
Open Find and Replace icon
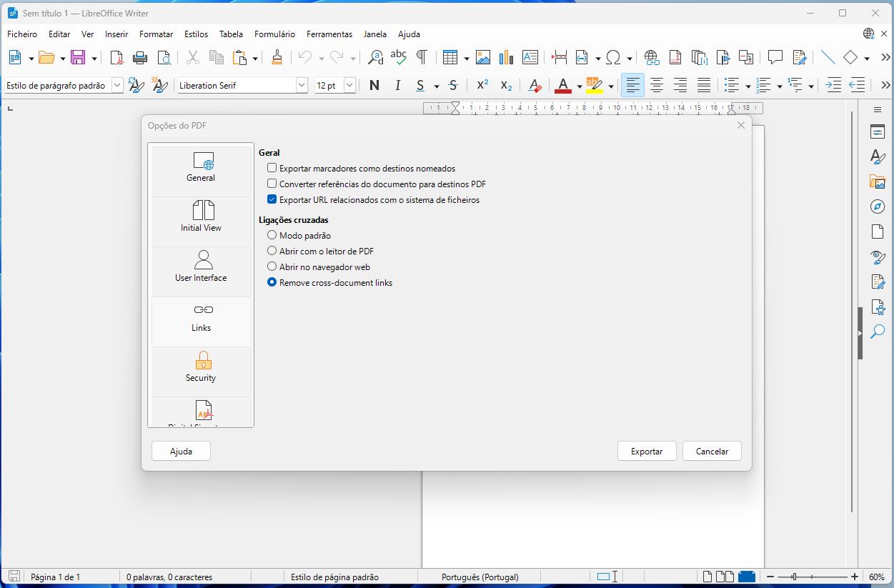coord(375,57)
